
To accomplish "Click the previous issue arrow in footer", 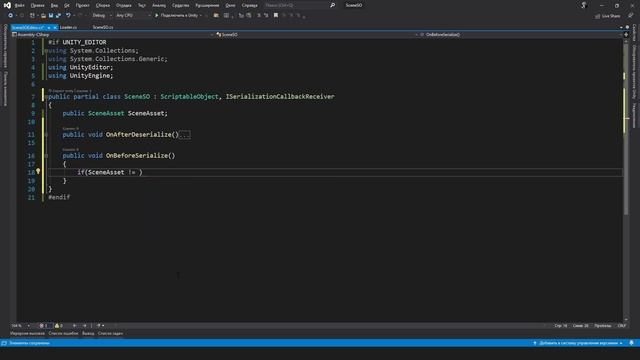I will click(74, 326).
